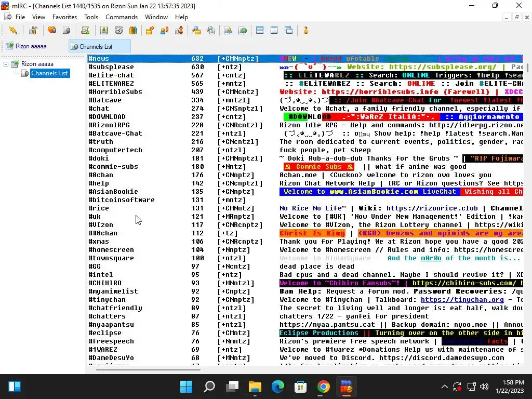Open the DCC Options icon

point(179,31)
